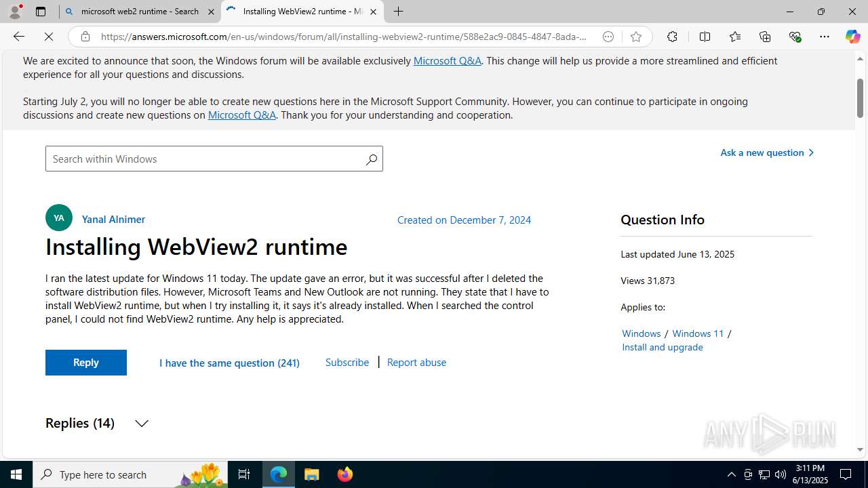
Task: Open the Collections icon
Action: [765, 37]
